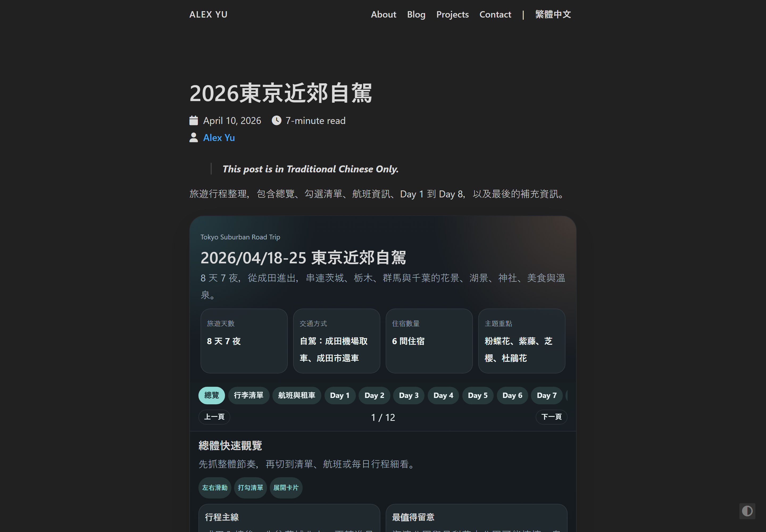Click the Tokyo Suburban Road Trip label
Image resolution: width=766 pixels, height=532 pixels.
point(240,237)
